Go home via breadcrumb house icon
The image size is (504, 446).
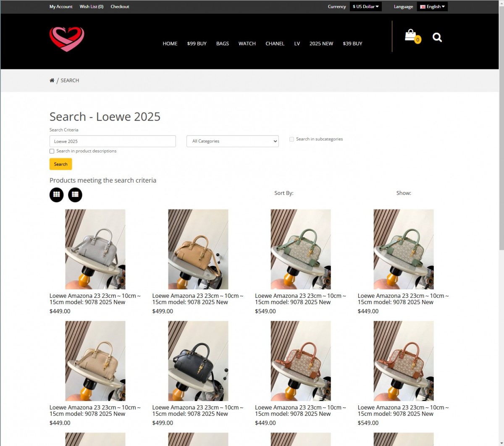(52, 80)
